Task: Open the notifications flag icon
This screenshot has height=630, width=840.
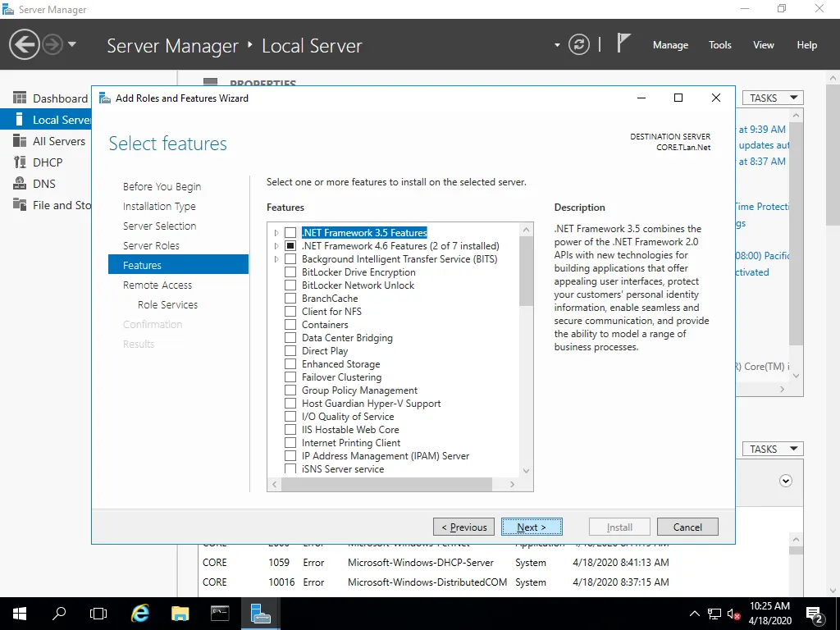Action: pos(623,43)
